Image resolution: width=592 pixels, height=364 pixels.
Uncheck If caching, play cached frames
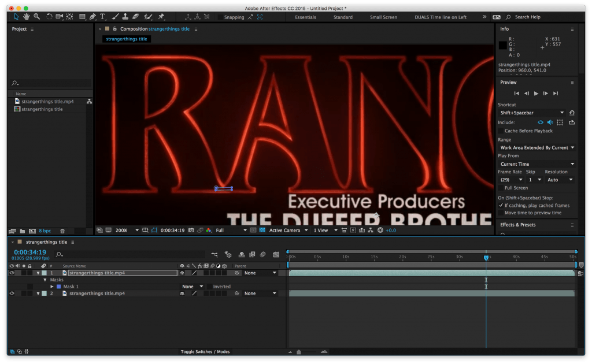click(501, 206)
